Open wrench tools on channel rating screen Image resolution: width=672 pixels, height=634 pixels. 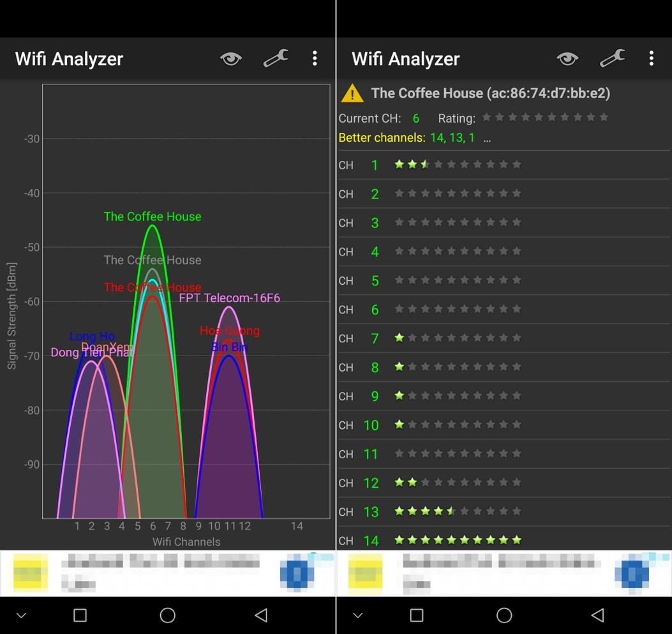pyautogui.click(x=612, y=59)
